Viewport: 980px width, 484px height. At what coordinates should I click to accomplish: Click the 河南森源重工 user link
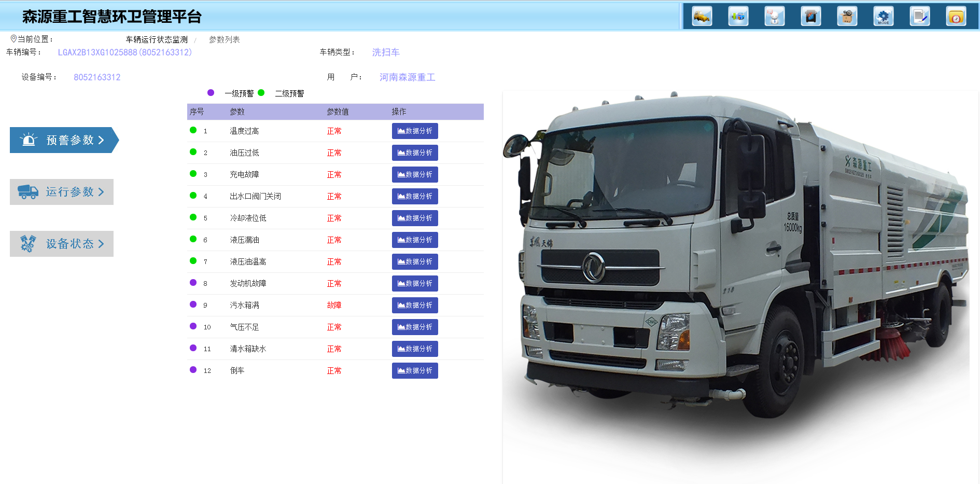click(x=407, y=77)
